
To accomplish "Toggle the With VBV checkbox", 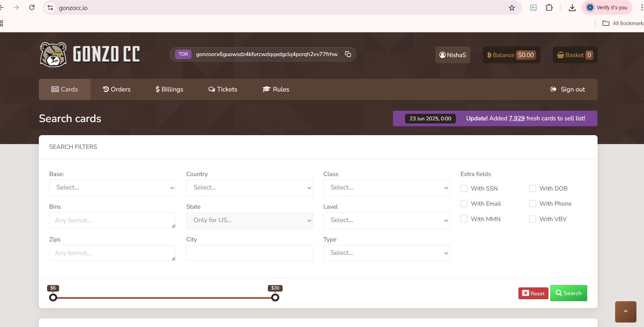I will [x=533, y=219].
